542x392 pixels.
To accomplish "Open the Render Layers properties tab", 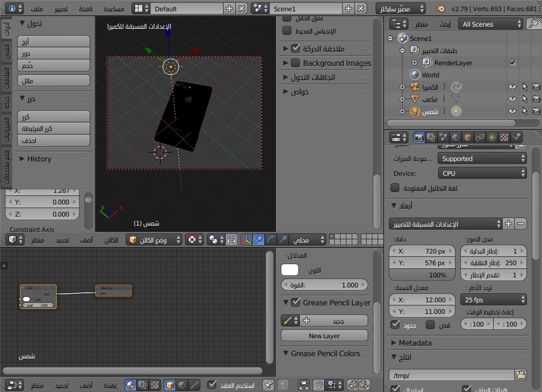I will (x=431, y=138).
